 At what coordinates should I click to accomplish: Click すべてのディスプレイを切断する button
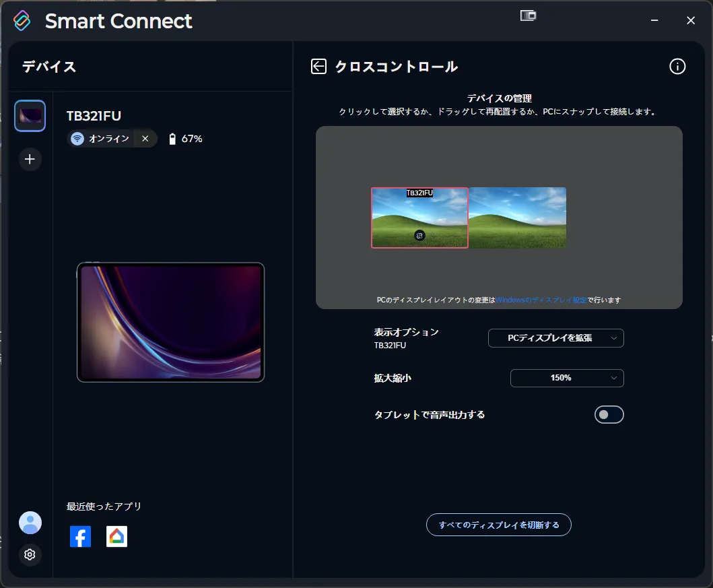pos(498,525)
